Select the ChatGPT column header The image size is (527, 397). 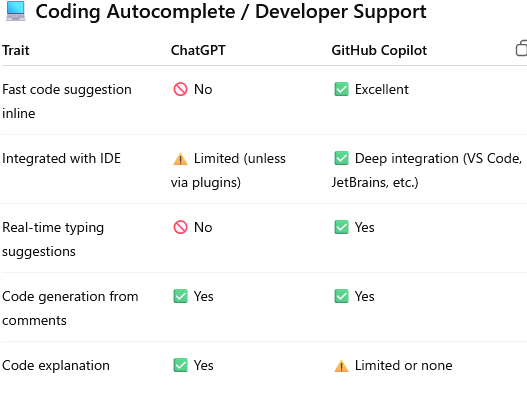coord(198,50)
